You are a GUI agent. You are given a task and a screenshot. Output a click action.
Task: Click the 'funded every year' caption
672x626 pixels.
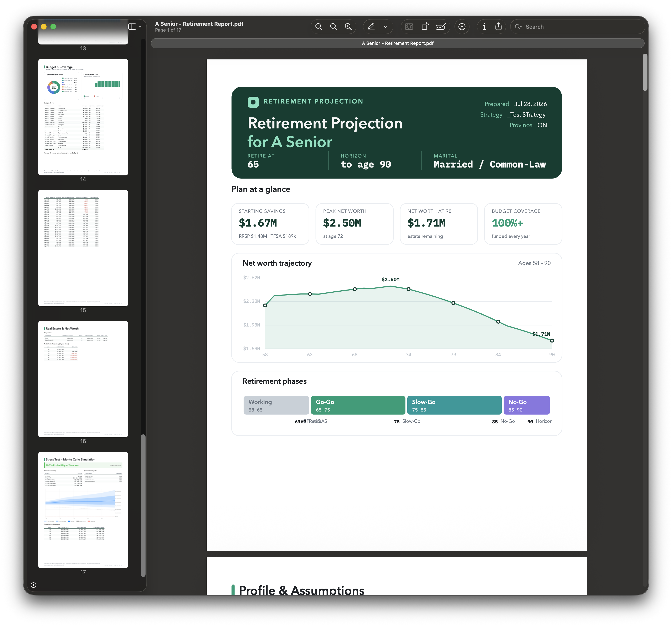click(x=511, y=236)
